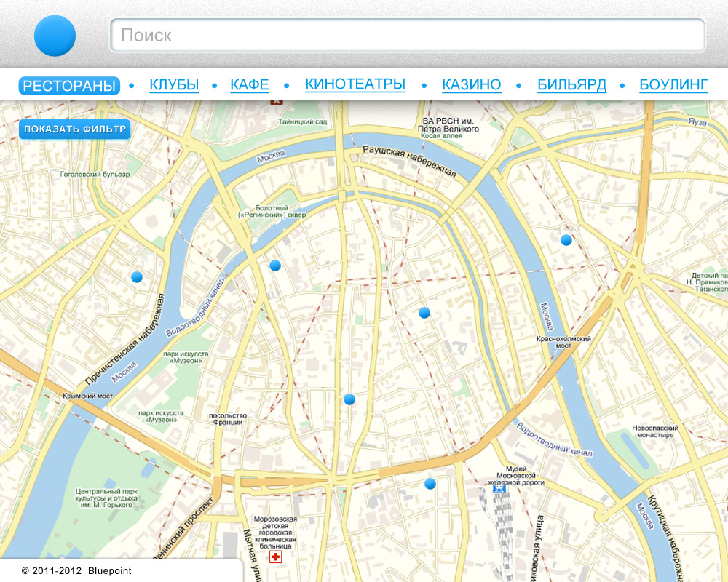Open the БОУЛИНГ category
The image size is (728, 582).
pos(673,85)
